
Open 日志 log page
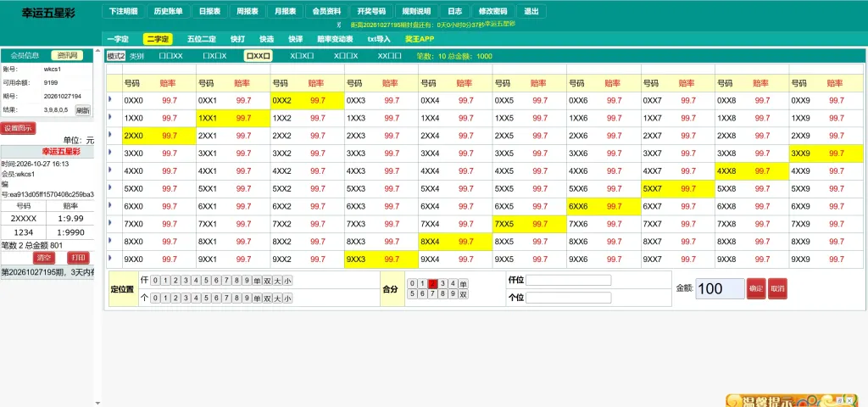[x=455, y=11]
